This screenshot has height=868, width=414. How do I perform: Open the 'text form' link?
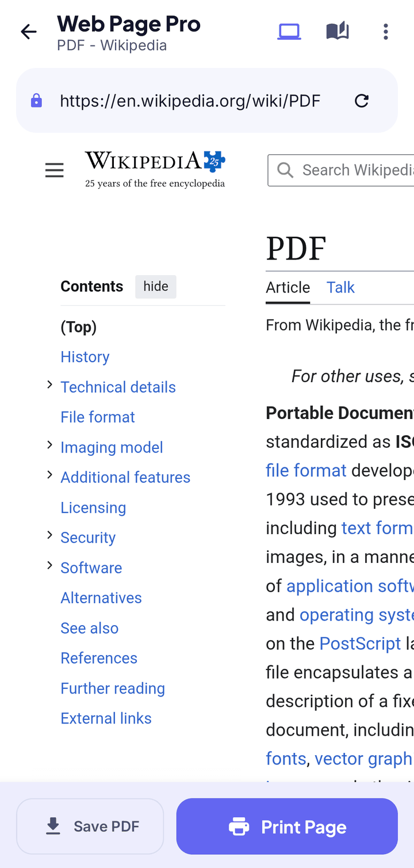tap(378, 528)
